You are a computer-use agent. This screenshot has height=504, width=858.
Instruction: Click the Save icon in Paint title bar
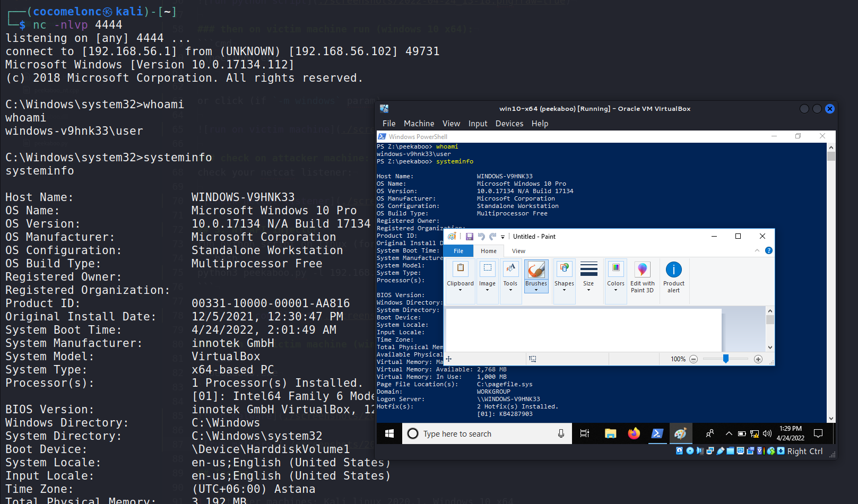click(x=470, y=237)
